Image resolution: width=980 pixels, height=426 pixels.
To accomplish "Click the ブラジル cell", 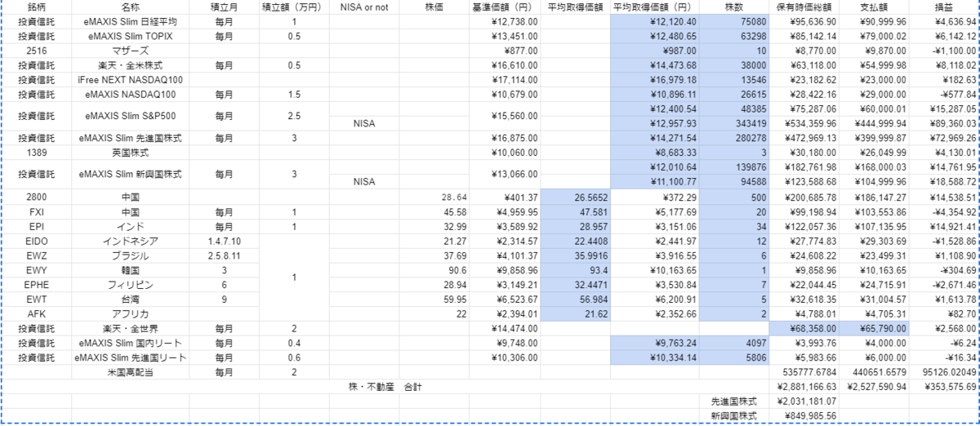I will pos(131,255).
